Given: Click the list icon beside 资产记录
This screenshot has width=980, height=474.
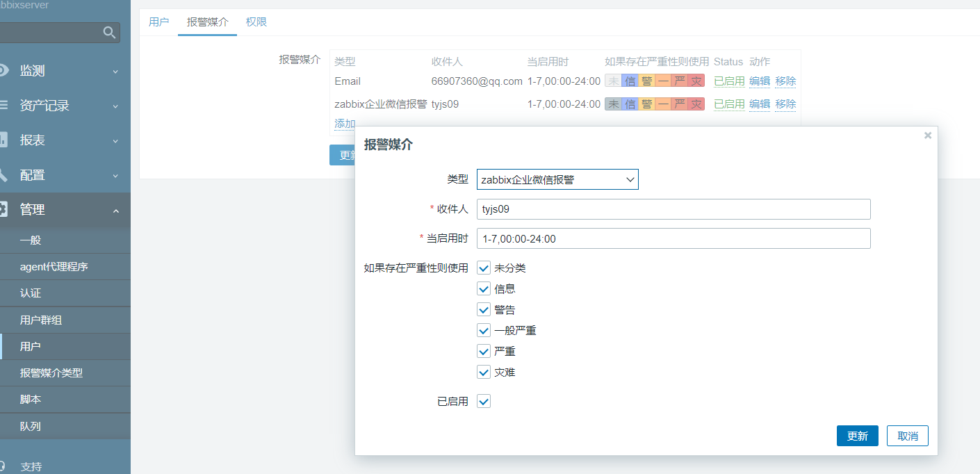Looking at the screenshot, I should click(3, 105).
